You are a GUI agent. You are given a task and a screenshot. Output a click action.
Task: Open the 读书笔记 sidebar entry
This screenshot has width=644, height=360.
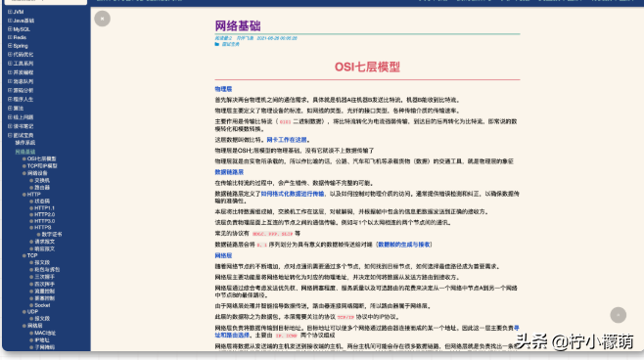tap(23, 126)
